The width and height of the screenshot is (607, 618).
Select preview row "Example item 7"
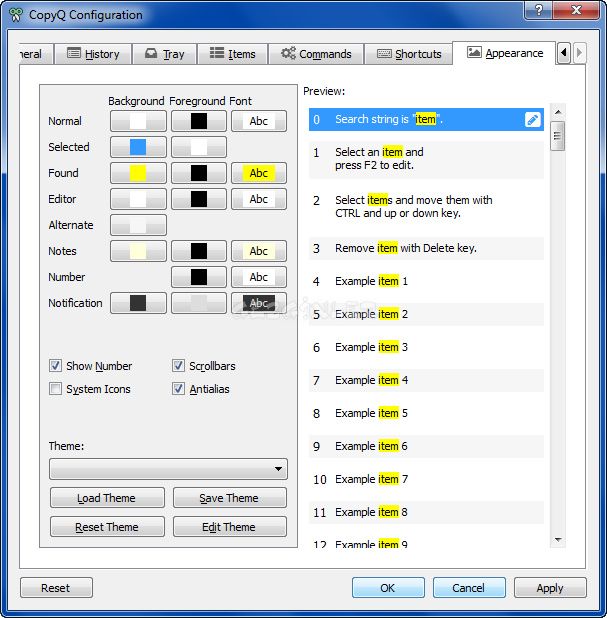click(426, 479)
